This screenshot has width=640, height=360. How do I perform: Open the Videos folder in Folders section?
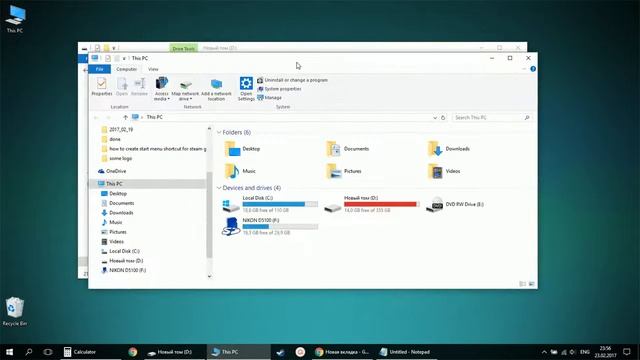(444, 171)
